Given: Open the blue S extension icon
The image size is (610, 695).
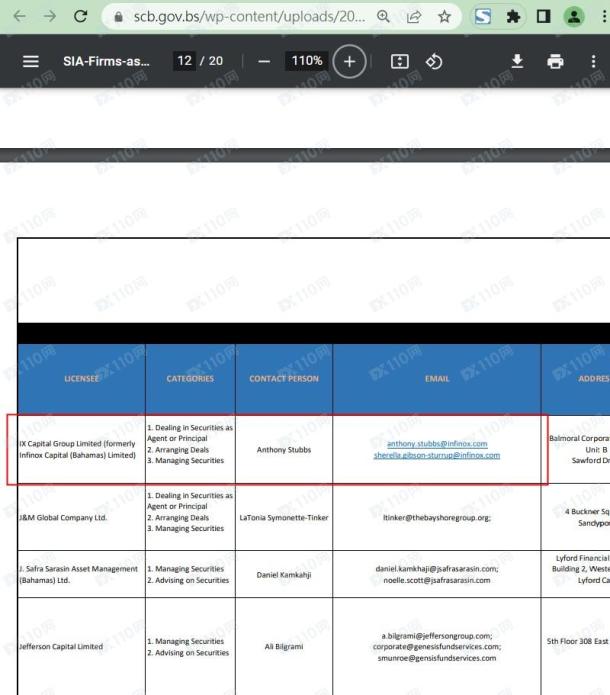Looking at the screenshot, I should point(483,17).
